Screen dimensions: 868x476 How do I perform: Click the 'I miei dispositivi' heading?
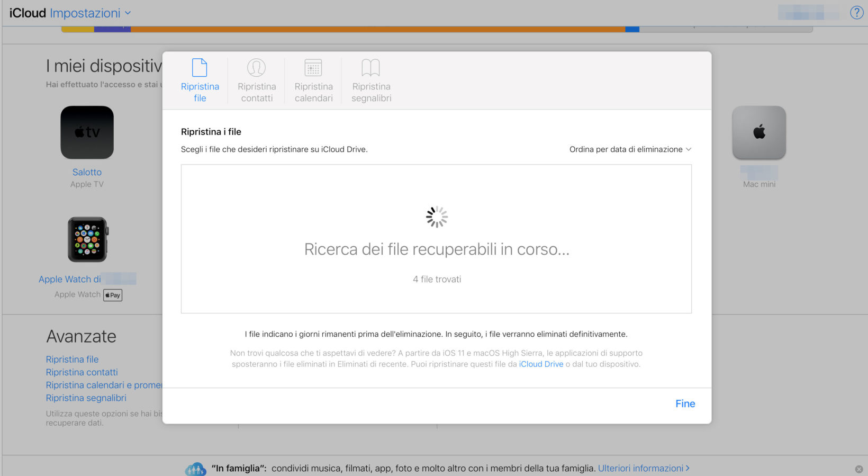pos(104,66)
